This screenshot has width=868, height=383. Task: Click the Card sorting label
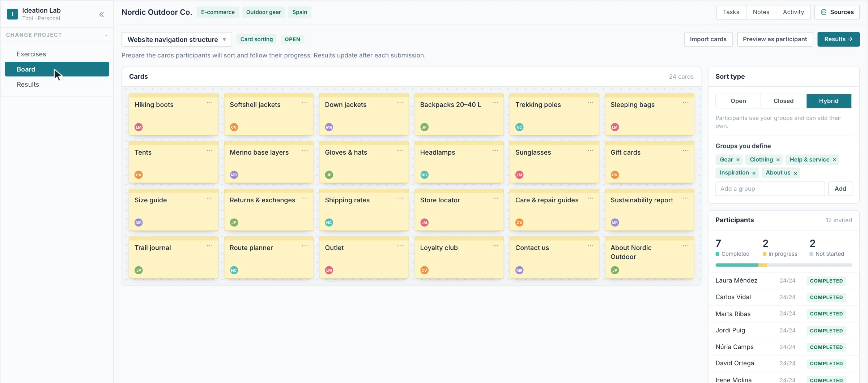click(256, 39)
